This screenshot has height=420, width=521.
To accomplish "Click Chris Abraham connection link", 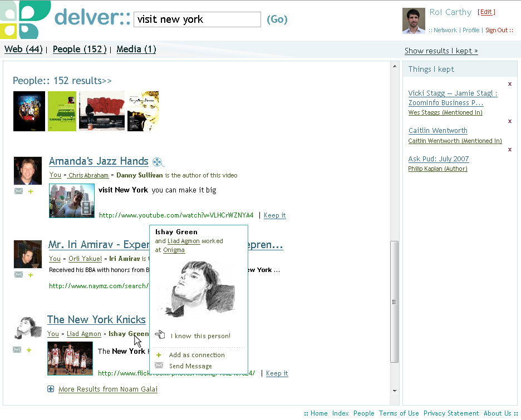I will [x=88, y=175].
